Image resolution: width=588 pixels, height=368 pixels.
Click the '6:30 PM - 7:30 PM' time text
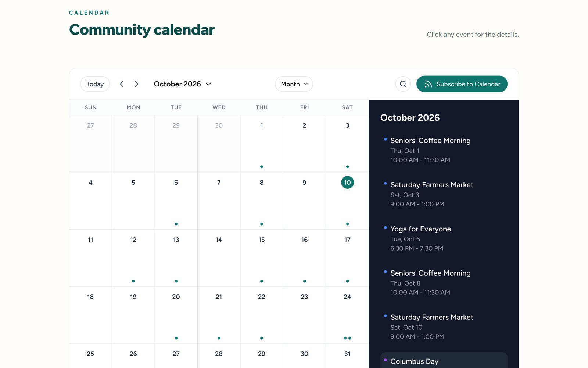(417, 248)
